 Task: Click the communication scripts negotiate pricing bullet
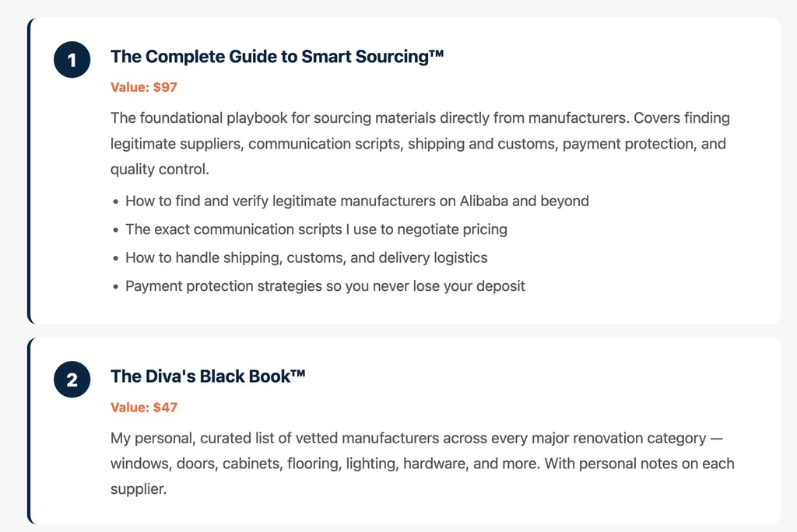(316, 229)
